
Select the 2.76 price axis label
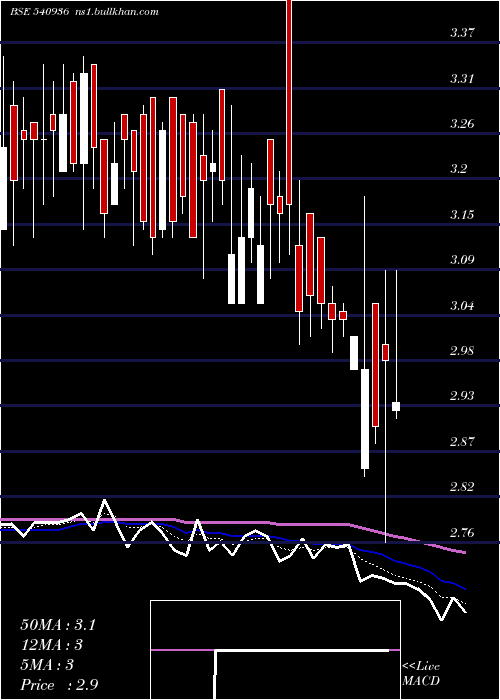(x=462, y=533)
